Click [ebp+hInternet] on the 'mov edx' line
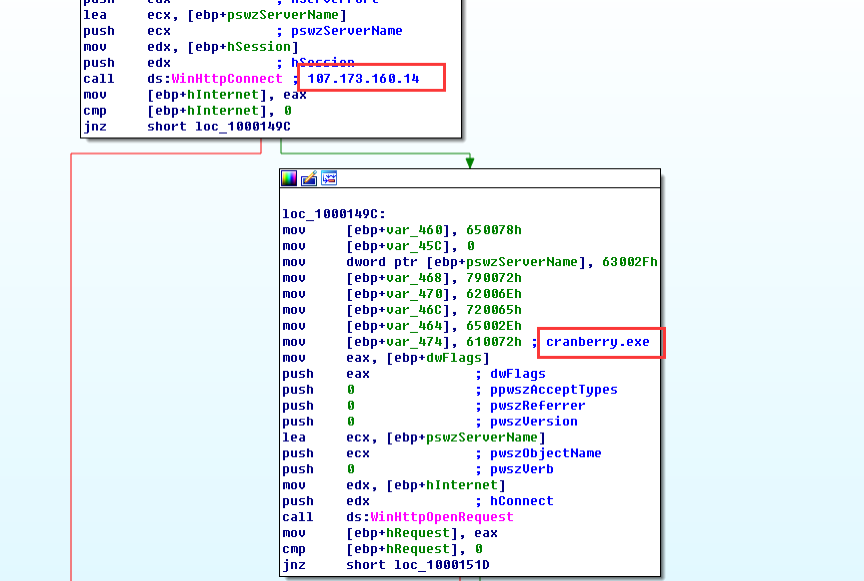 (446, 485)
